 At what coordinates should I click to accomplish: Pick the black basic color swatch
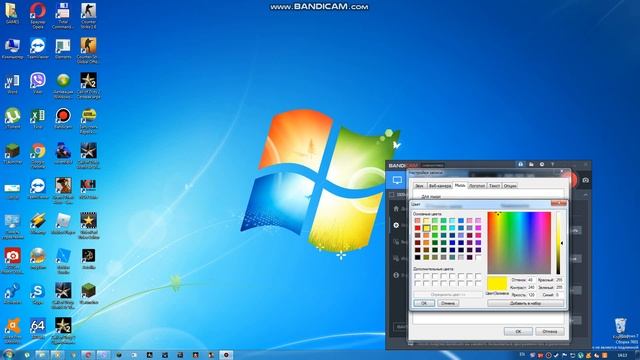(x=418, y=257)
